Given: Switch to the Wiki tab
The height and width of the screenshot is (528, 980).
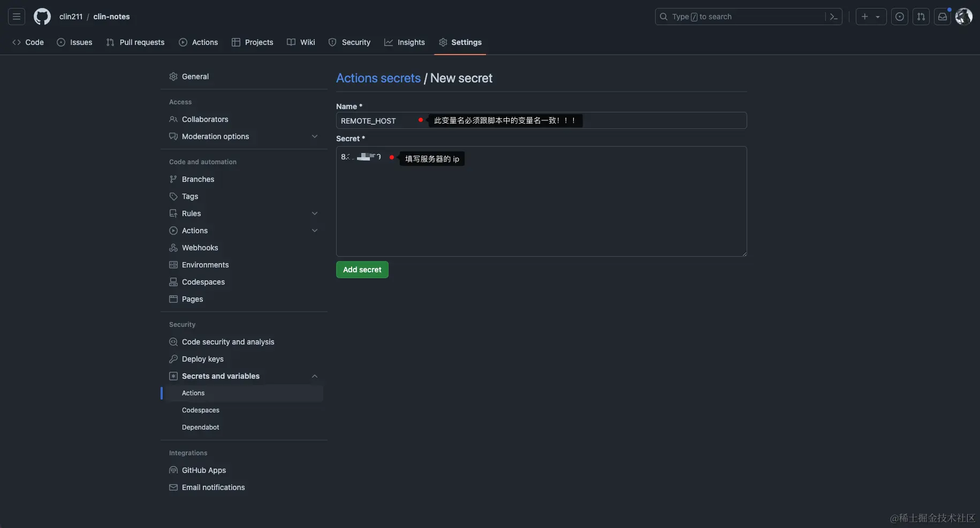Looking at the screenshot, I should [x=301, y=42].
